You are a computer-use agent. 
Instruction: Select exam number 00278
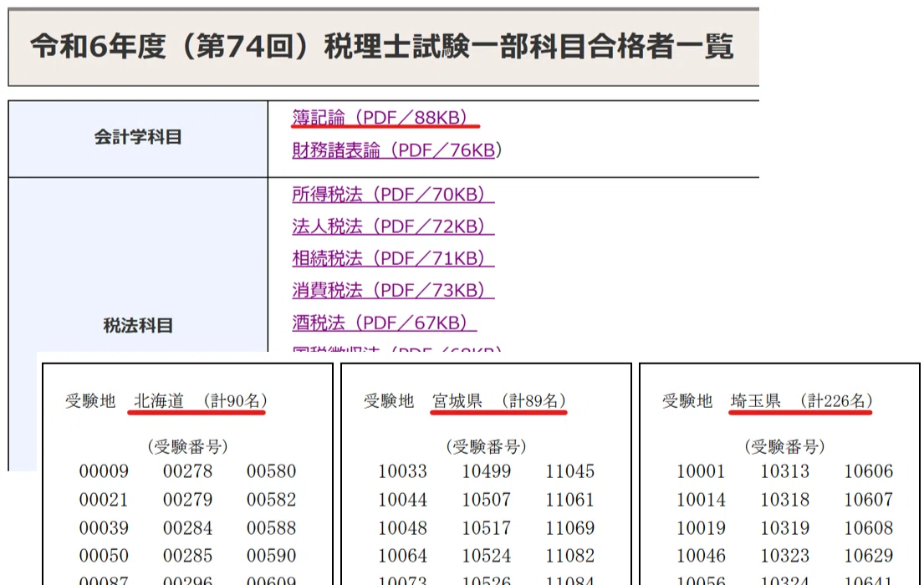tap(187, 471)
